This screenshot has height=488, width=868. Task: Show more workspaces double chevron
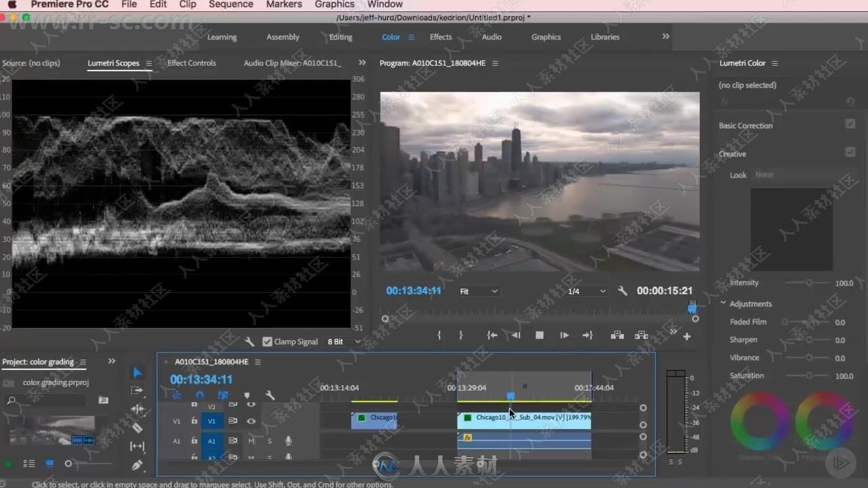point(666,37)
